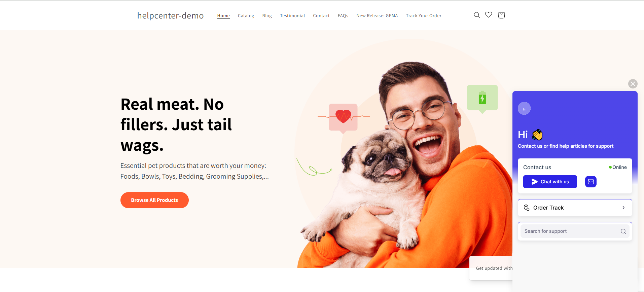Viewport: 644px width, 292px height.
Task: Click the Order Track location icon
Action: [527, 208]
